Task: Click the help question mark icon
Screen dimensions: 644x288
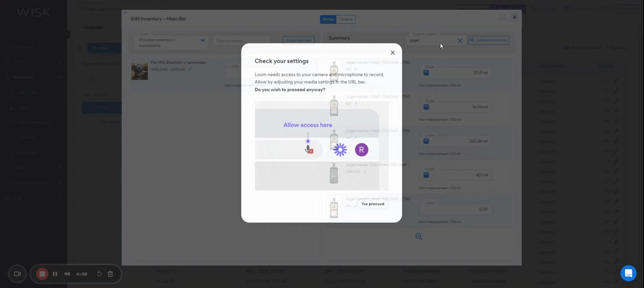Action: (x=125, y=13)
